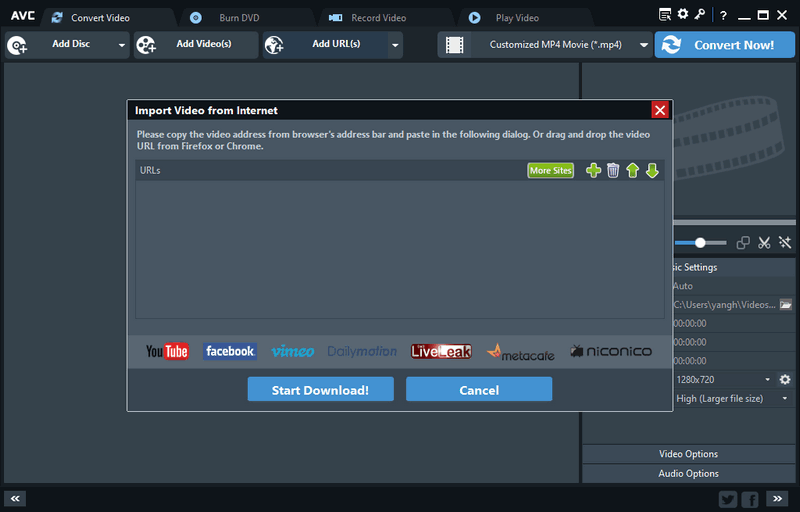The width and height of the screenshot is (800, 512).
Task: Click the facebook site logo
Action: 230,351
